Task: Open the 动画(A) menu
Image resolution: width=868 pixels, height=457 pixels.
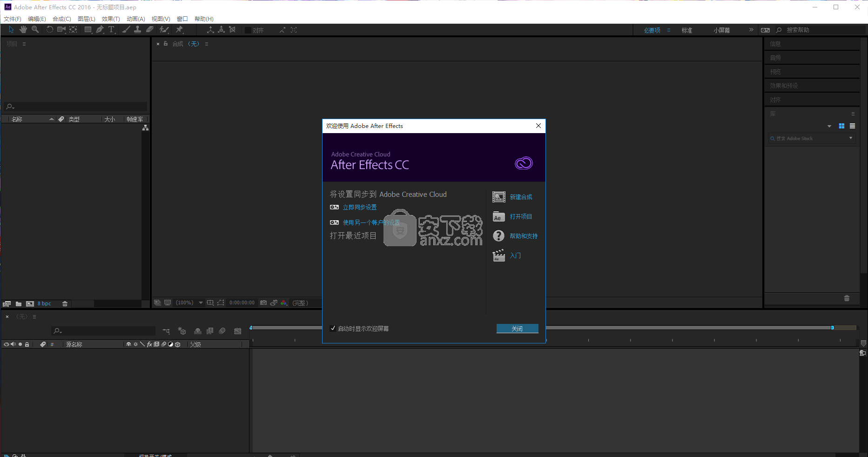Action: (136, 19)
